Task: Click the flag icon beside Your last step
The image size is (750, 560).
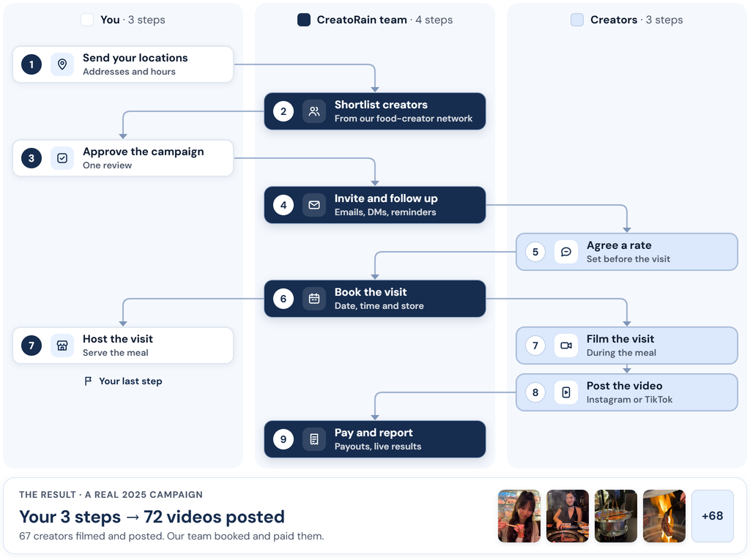Action: [88, 381]
